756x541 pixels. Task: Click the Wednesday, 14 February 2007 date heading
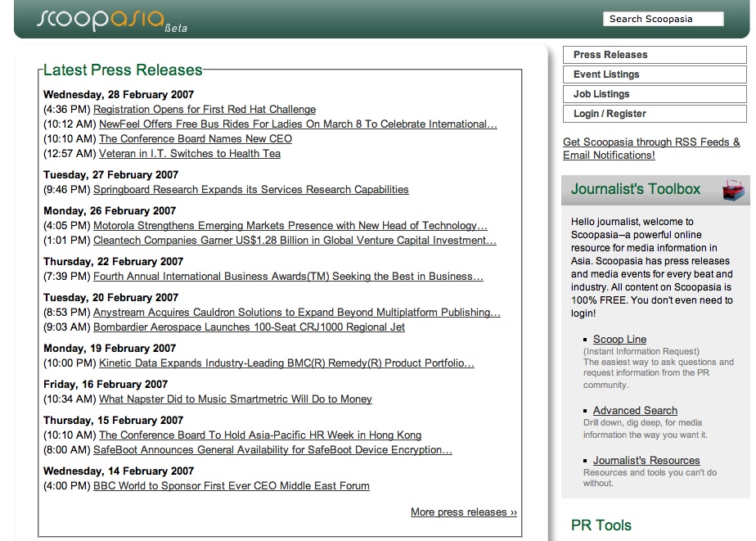(x=119, y=471)
